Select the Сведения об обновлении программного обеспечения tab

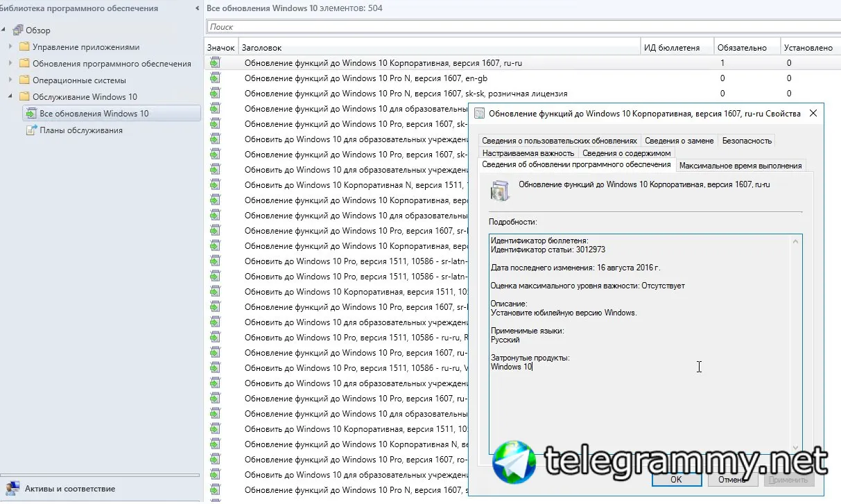click(576, 165)
